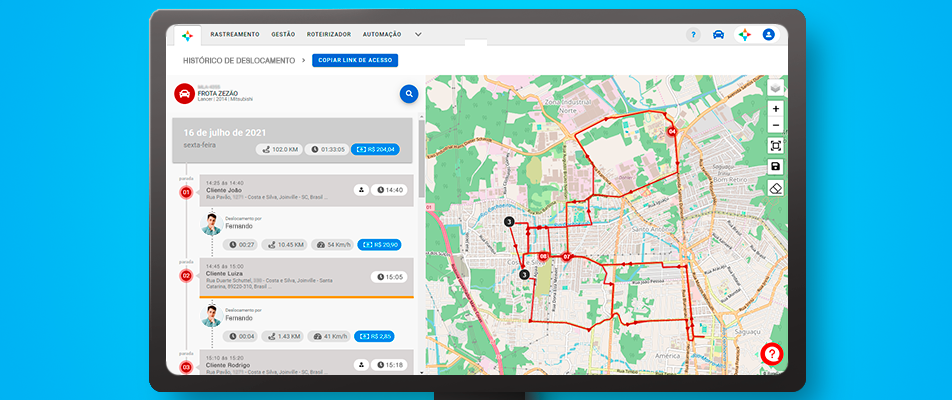952x400 pixels.
Task: Expand the chevron after Automação
Action: pos(418,35)
